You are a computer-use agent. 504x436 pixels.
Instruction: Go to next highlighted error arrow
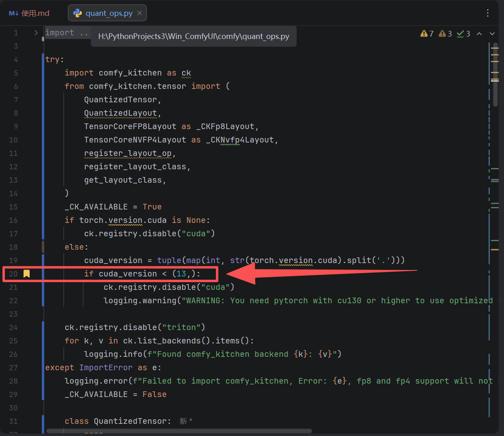pyautogui.click(x=492, y=34)
